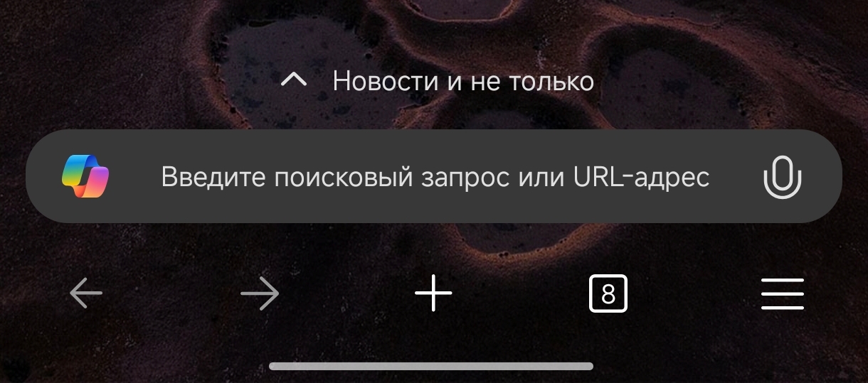The image size is (868, 383).
Task: Focus the 'Введите поисковый запрос или URL-адрес' field
Action: [x=434, y=176]
